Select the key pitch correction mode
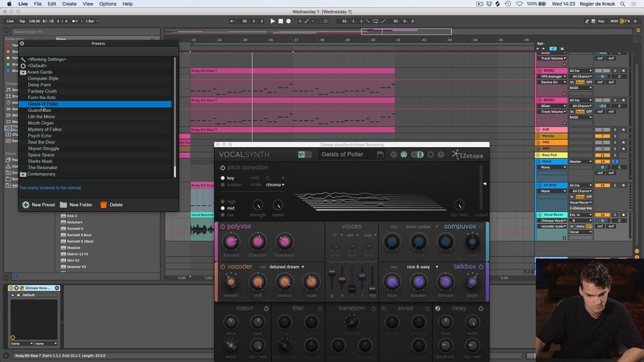This screenshot has width=644, height=362. pos(227,178)
